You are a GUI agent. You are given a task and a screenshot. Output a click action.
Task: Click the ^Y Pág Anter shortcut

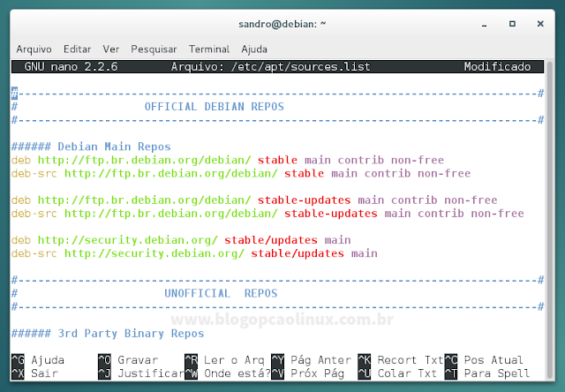(312, 360)
